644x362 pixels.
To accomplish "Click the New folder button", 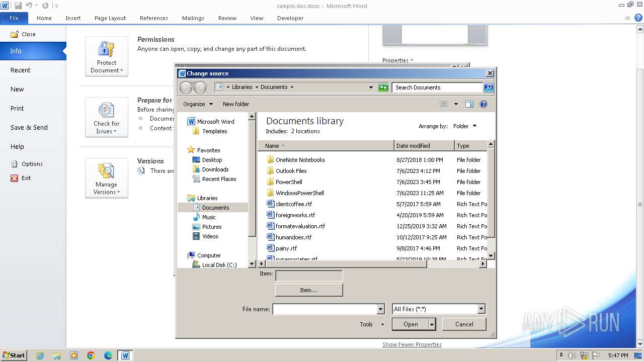I will coord(236,104).
